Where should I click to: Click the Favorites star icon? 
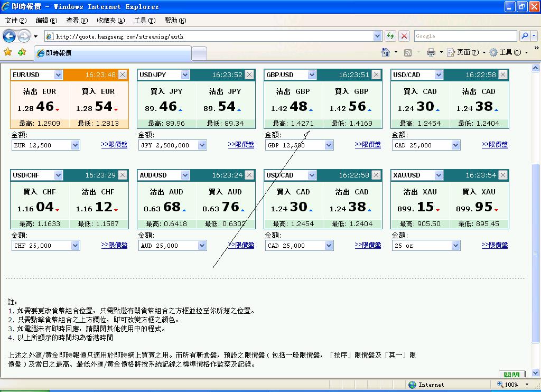point(7,52)
